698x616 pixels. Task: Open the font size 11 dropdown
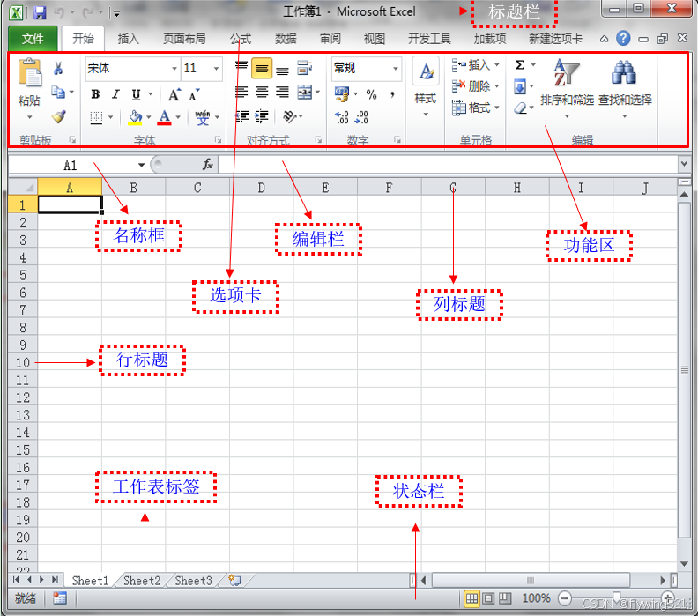tap(216, 69)
